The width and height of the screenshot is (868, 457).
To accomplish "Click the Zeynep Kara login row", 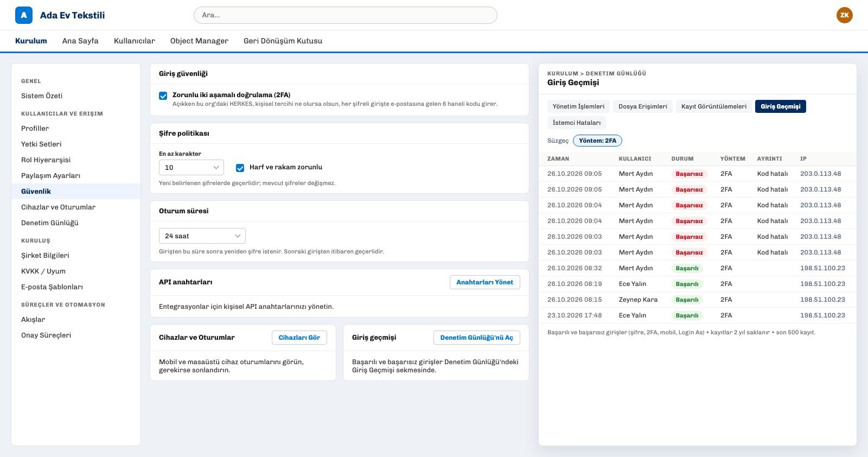I will click(x=698, y=300).
